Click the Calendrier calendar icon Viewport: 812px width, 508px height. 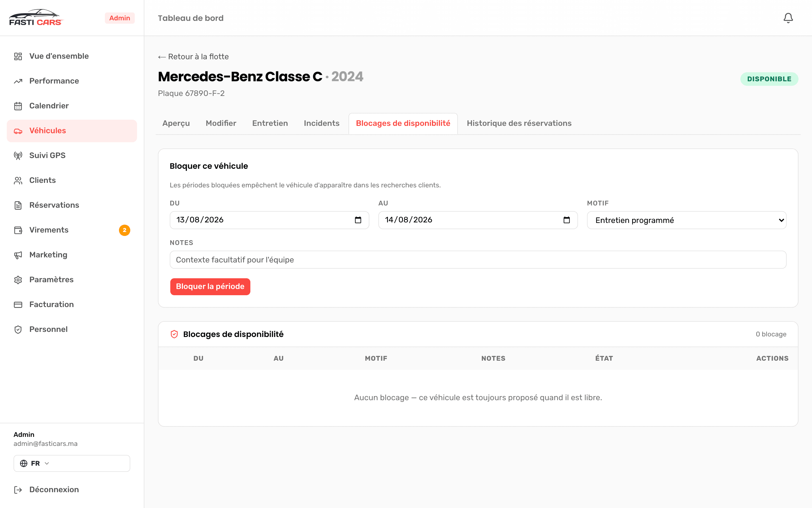pos(18,106)
